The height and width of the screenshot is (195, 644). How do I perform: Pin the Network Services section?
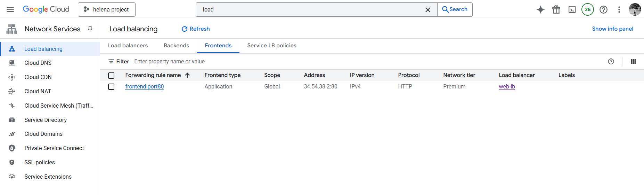click(90, 29)
